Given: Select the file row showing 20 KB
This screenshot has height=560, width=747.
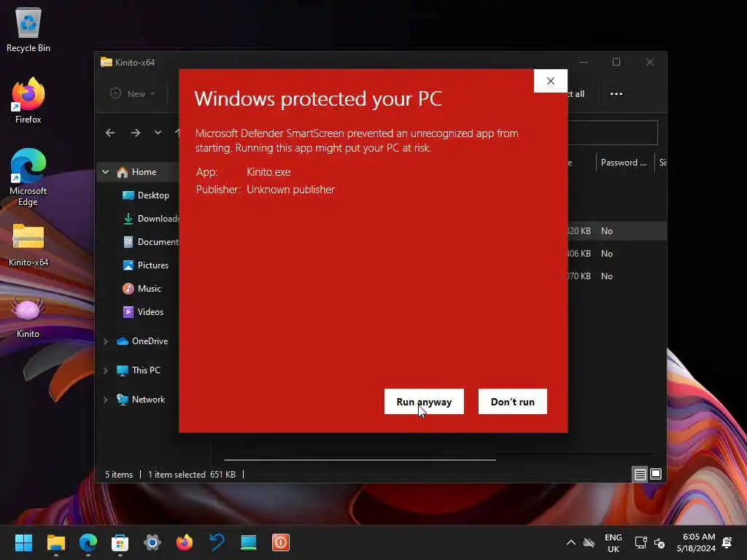Looking at the screenshot, I should [616, 231].
